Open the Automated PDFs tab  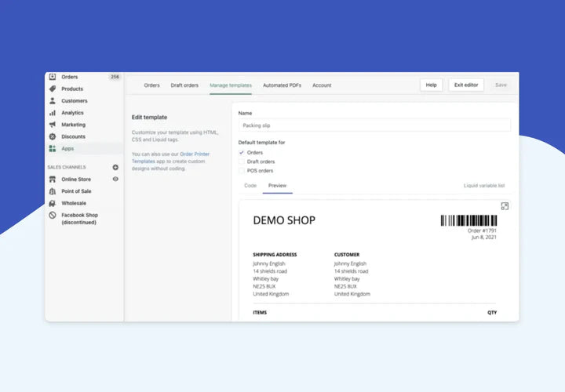282,85
